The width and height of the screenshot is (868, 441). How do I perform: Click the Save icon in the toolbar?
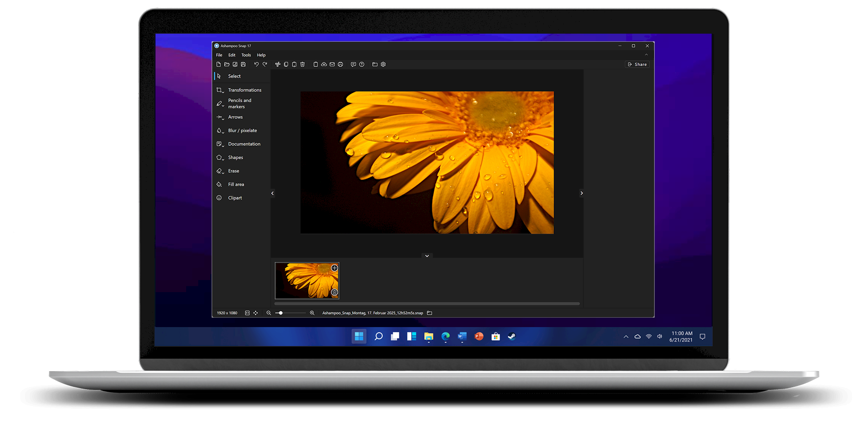click(244, 64)
